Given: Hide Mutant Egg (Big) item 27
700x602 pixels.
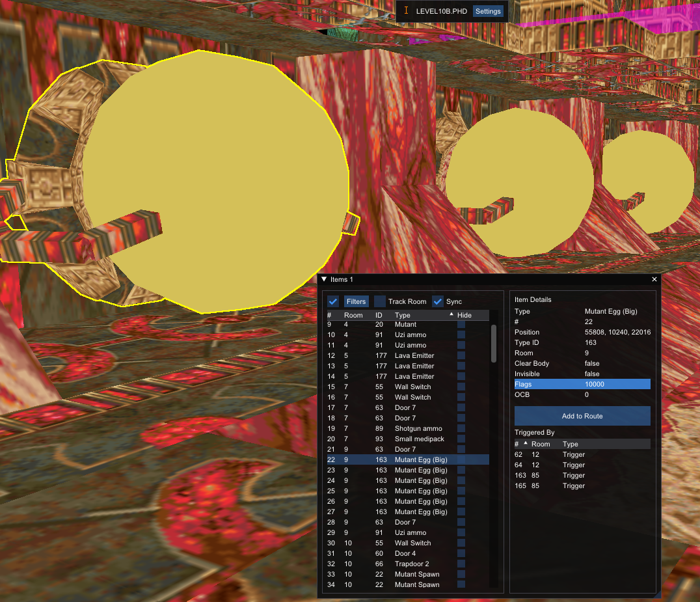Looking at the screenshot, I should coord(462,512).
